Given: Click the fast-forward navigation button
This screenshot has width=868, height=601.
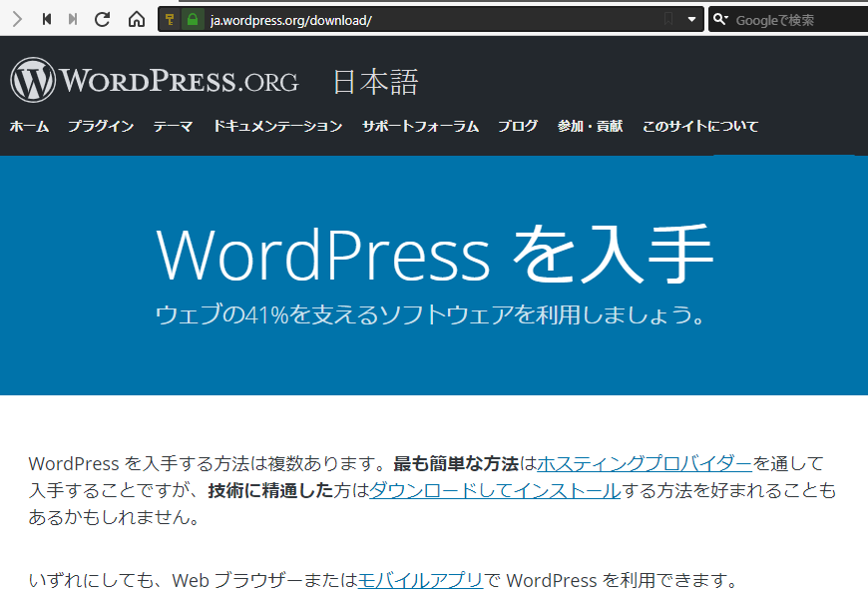Looking at the screenshot, I should pos(73,19).
